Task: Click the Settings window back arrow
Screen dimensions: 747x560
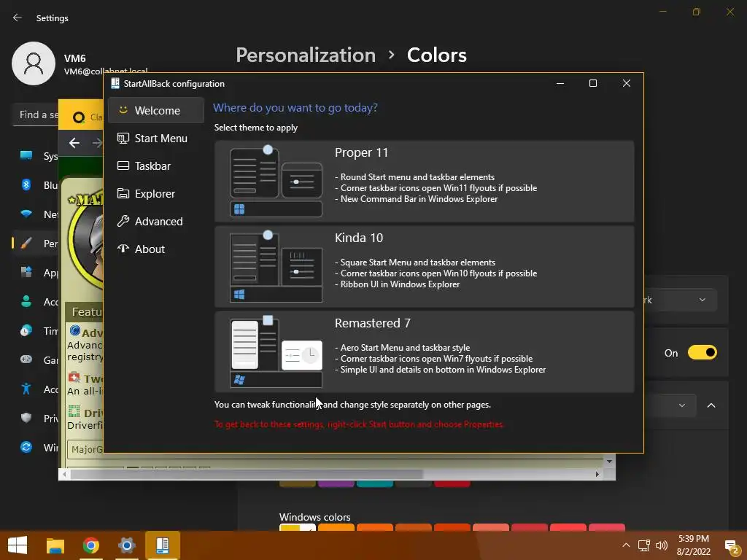Action: coord(18,17)
